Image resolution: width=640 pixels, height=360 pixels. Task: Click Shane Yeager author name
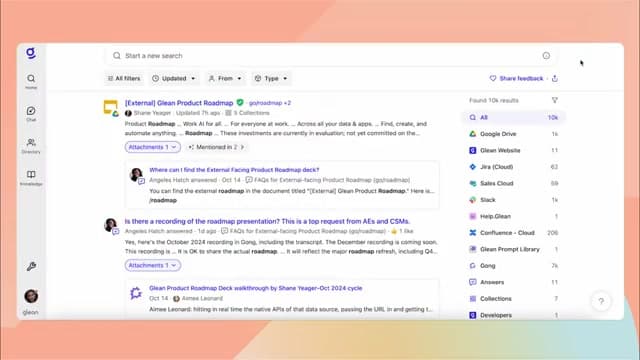pos(152,113)
